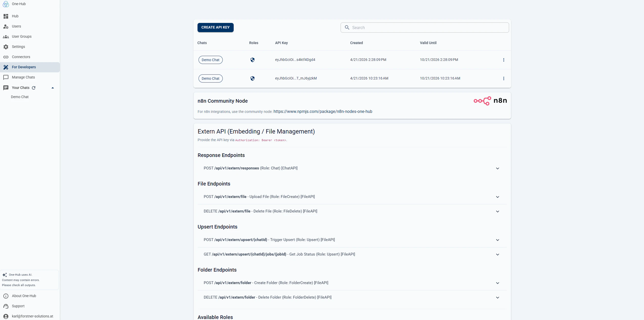Click the n8n logo
Viewport: 644px width, 320px height.
pos(490,101)
